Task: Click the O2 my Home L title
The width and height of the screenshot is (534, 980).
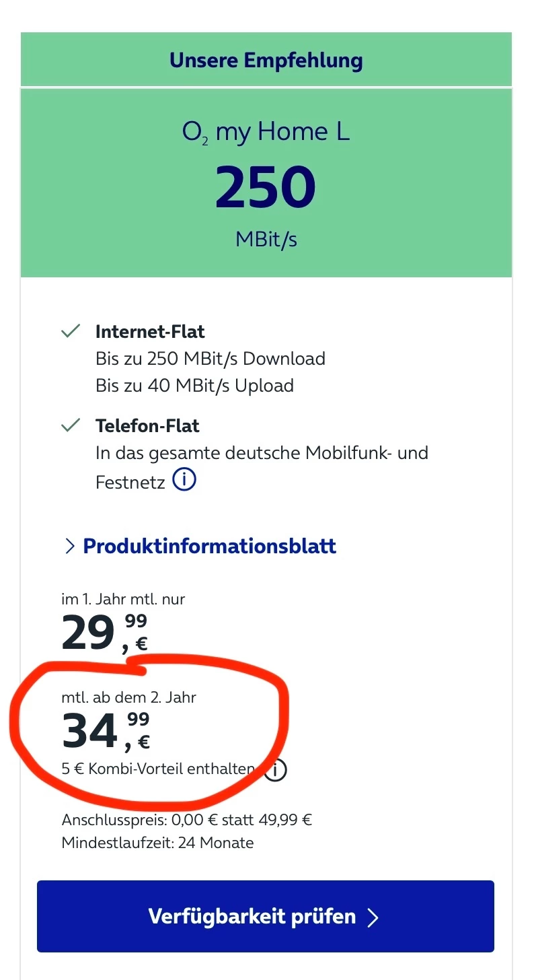Action: pos(266,132)
